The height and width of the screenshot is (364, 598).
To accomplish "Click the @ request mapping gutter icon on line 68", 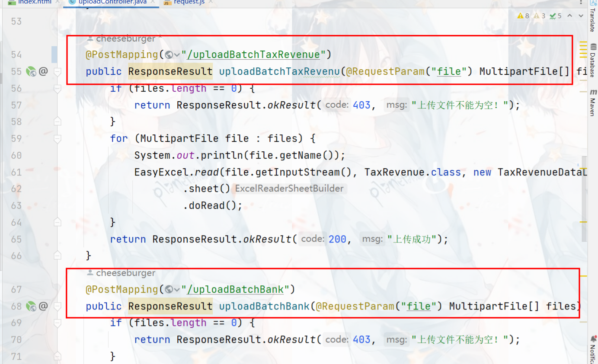I will tap(43, 306).
